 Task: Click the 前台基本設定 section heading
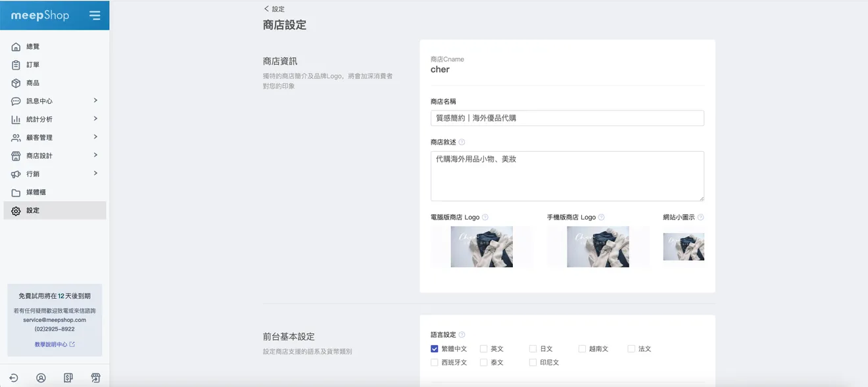[x=289, y=337]
